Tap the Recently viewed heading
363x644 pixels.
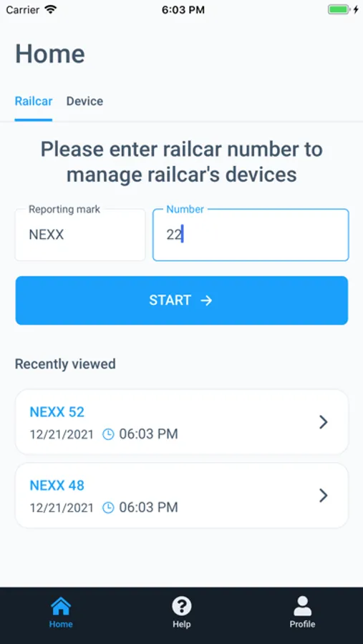click(65, 364)
